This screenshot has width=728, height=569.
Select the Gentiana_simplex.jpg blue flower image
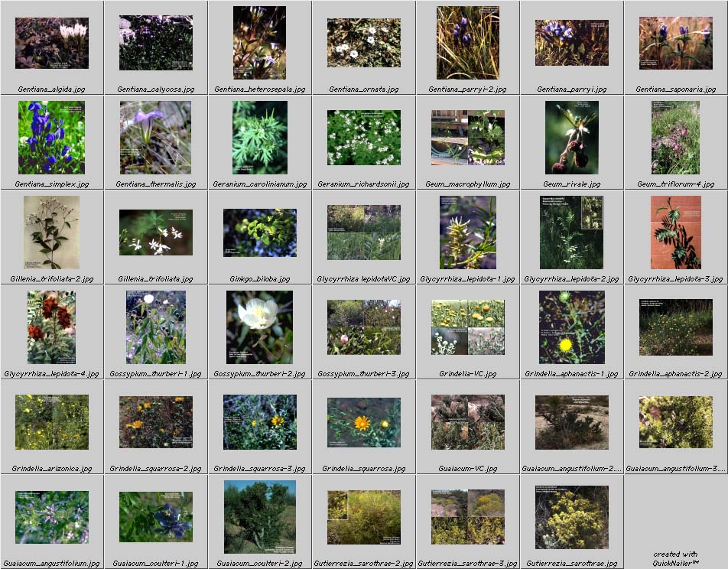pyautogui.click(x=52, y=138)
